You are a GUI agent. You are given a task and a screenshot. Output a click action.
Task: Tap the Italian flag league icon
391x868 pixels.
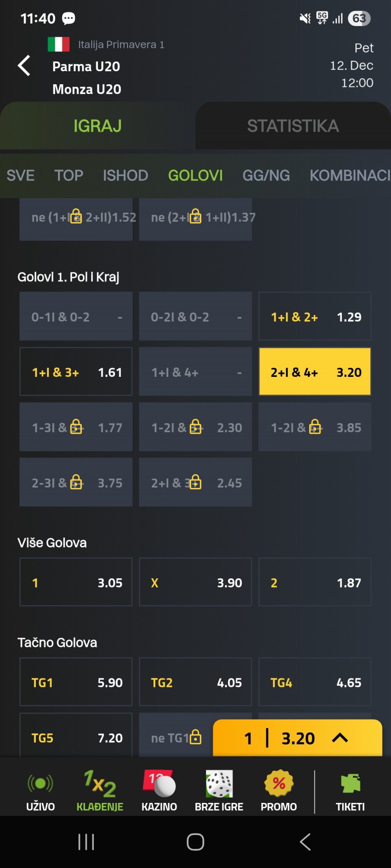click(x=58, y=44)
